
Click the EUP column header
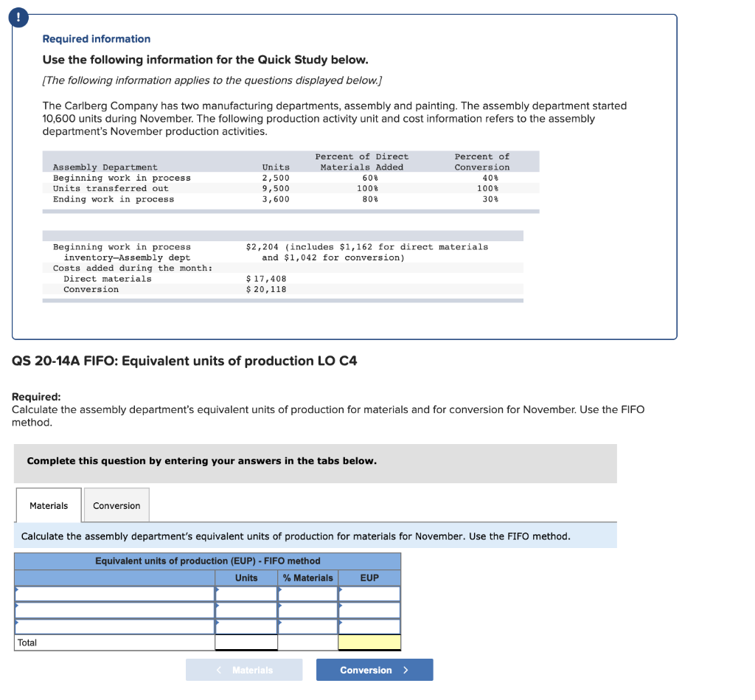pos(369,578)
